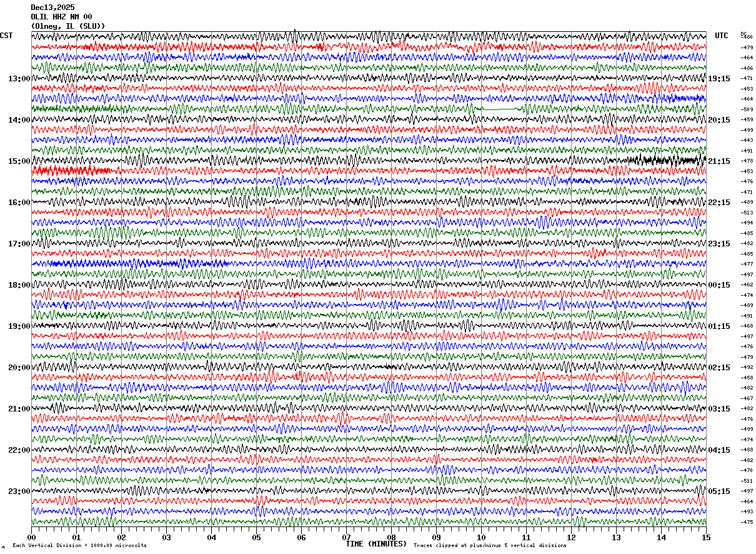Click the "TIME (MINUTES)" axis title
Image resolution: width=756 pixels, height=554 pixels.
(377, 544)
